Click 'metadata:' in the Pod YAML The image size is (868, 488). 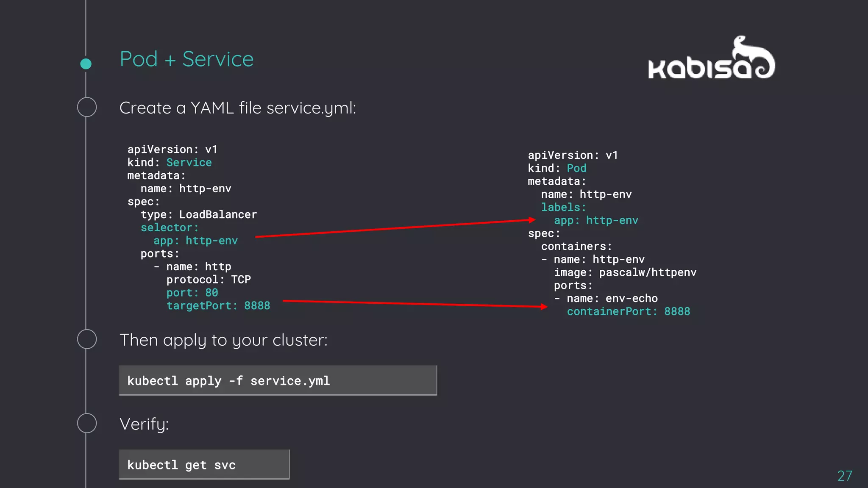(x=557, y=181)
